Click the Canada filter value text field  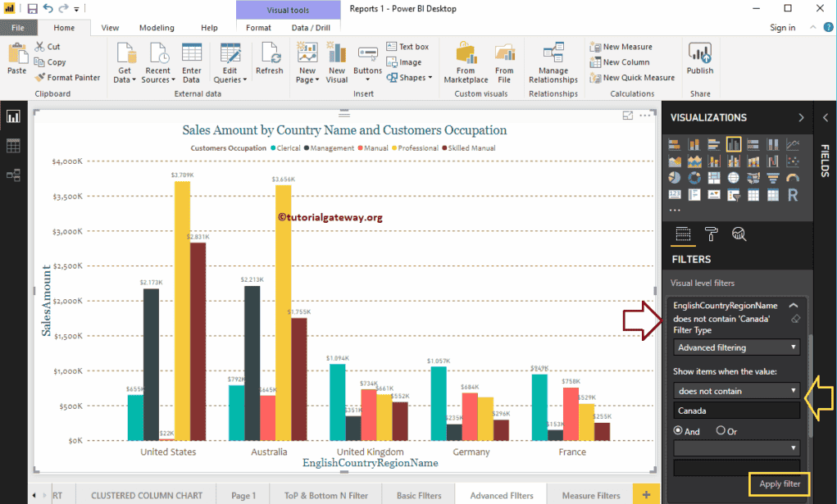(x=736, y=411)
